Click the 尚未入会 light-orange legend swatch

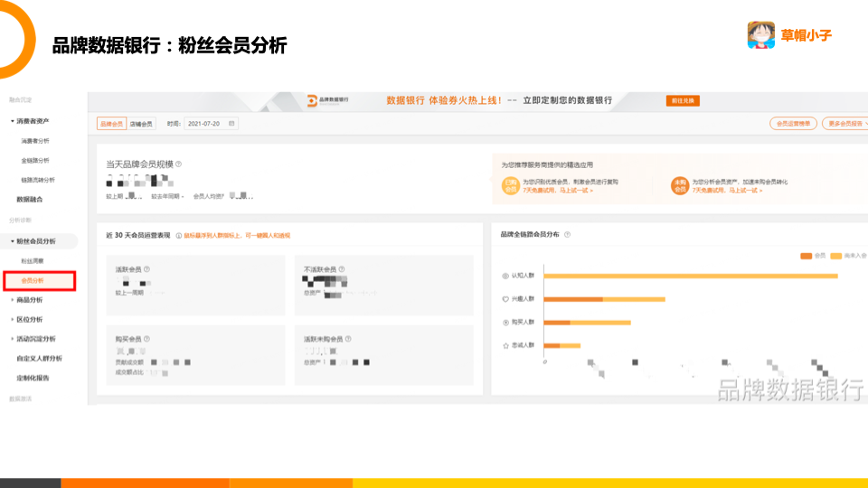pyautogui.click(x=835, y=256)
